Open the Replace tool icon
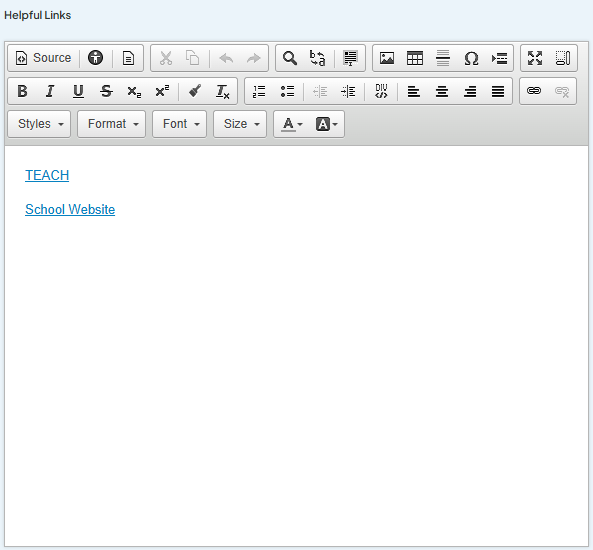 [317, 58]
